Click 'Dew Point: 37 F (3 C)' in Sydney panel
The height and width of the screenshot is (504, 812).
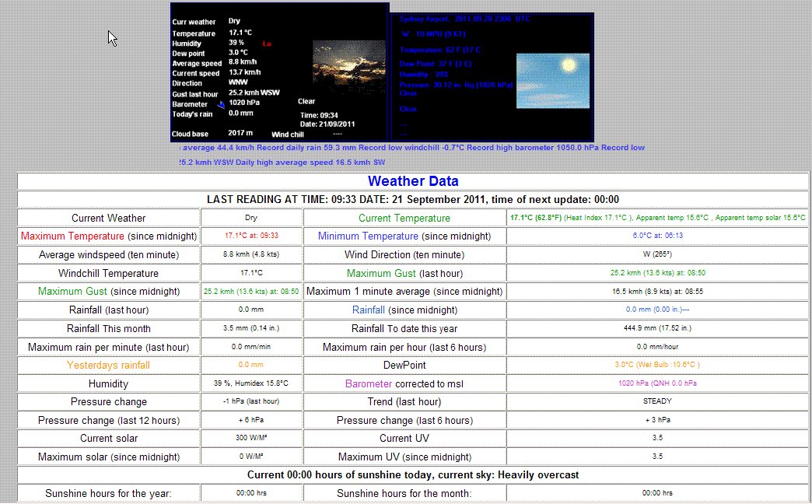pos(436,65)
